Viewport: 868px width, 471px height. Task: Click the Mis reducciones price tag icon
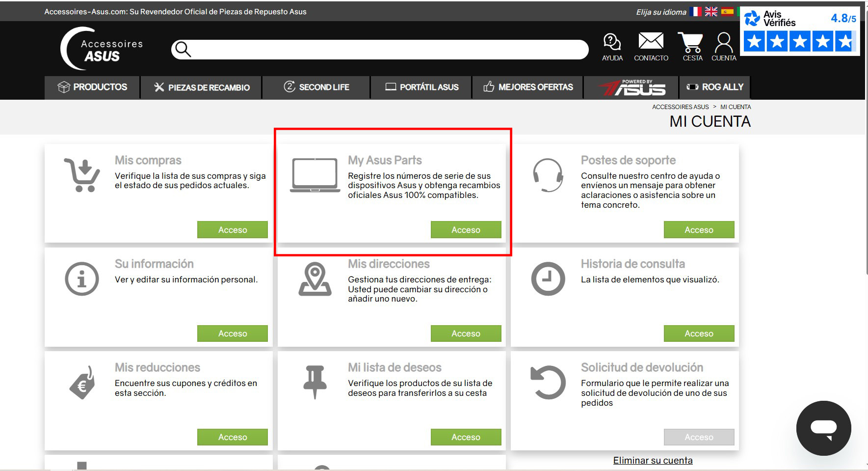click(82, 383)
